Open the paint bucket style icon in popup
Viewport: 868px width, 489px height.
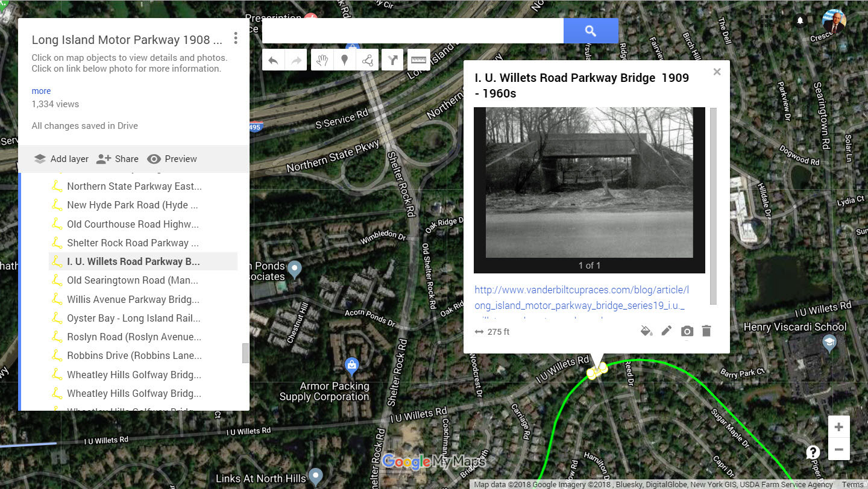click(x=646, y=331)
